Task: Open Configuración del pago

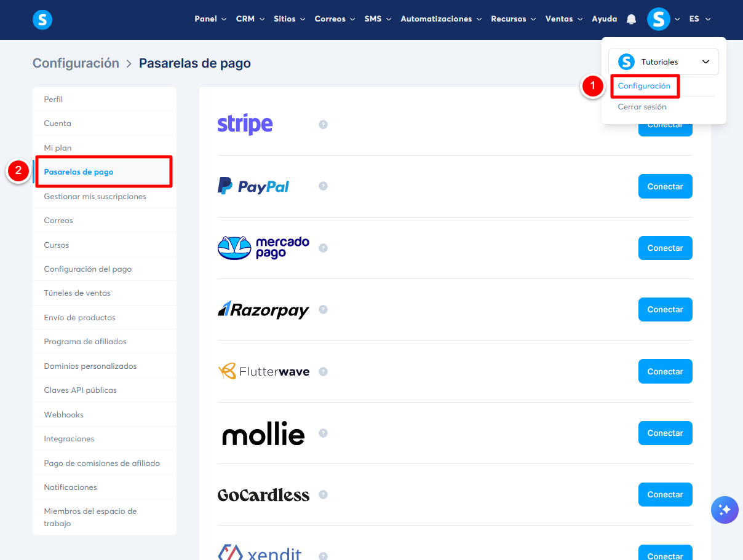Action: coord(105,269)
